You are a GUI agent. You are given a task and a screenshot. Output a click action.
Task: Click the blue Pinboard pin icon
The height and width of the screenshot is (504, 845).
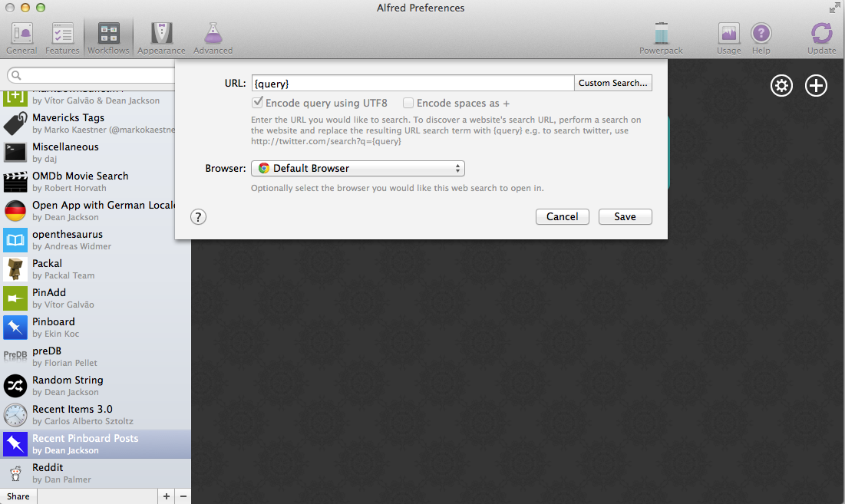15,328
